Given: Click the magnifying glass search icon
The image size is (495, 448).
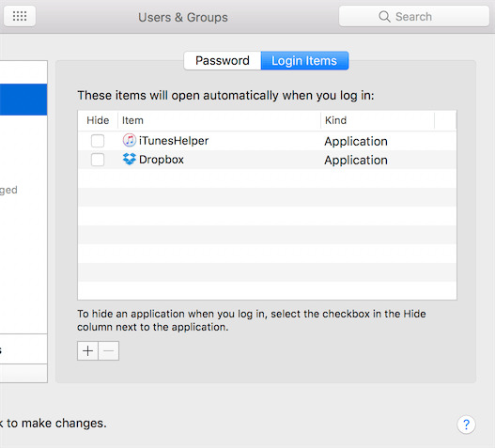Looking at the screenshot, I should (x=384, y=16).
